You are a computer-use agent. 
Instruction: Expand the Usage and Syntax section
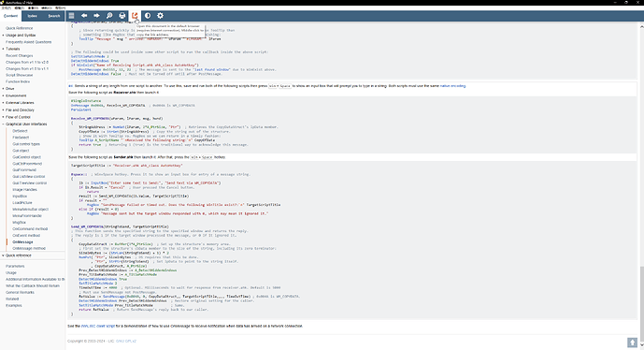[21, 36]
